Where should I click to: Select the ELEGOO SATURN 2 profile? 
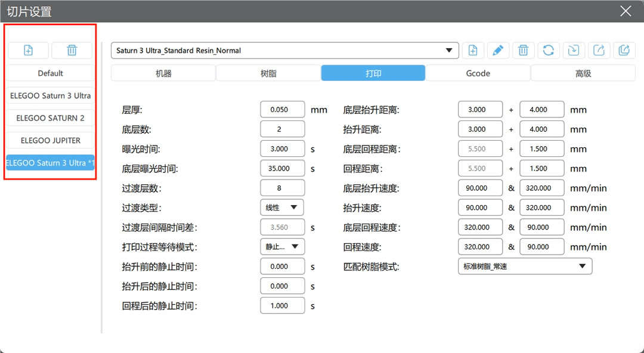[x=50, y=118]
